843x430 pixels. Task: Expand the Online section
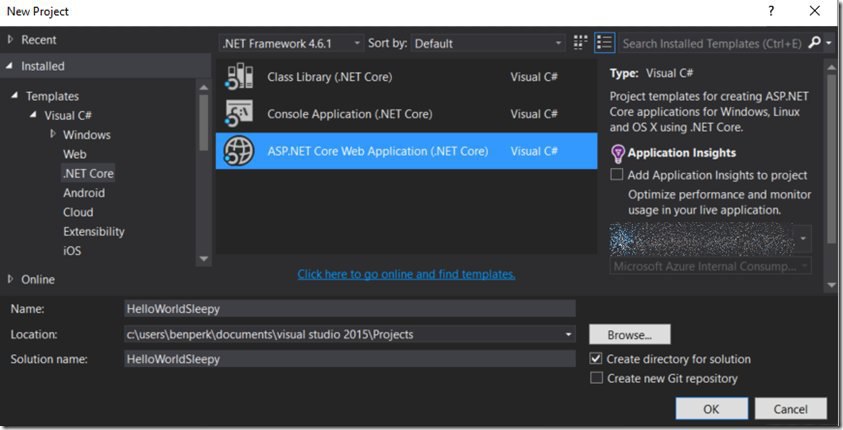(x=10, y=279)
